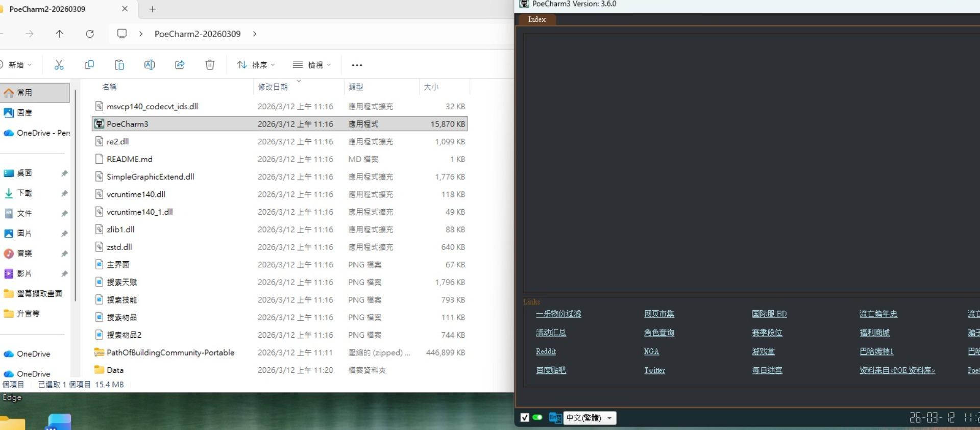
Task: Click the Copy icon in Explorer toolbar
Action: [x=89, y=65]
